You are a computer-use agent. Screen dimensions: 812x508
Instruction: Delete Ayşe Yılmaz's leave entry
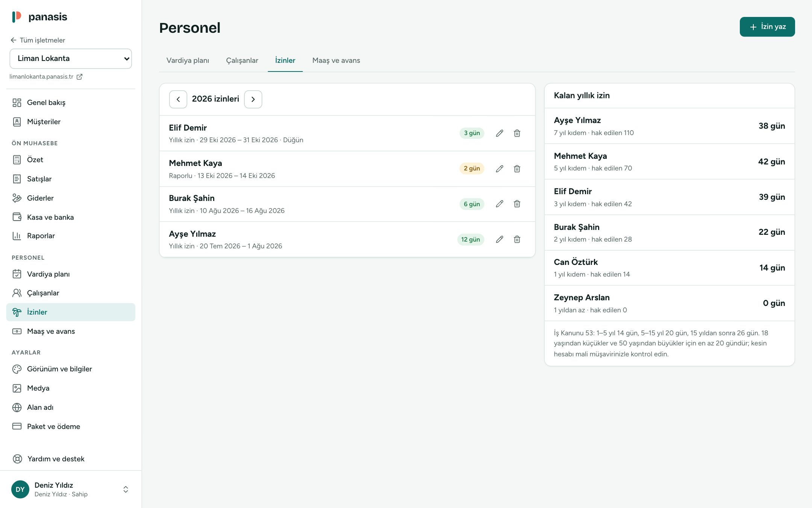[x=517, y=239]
